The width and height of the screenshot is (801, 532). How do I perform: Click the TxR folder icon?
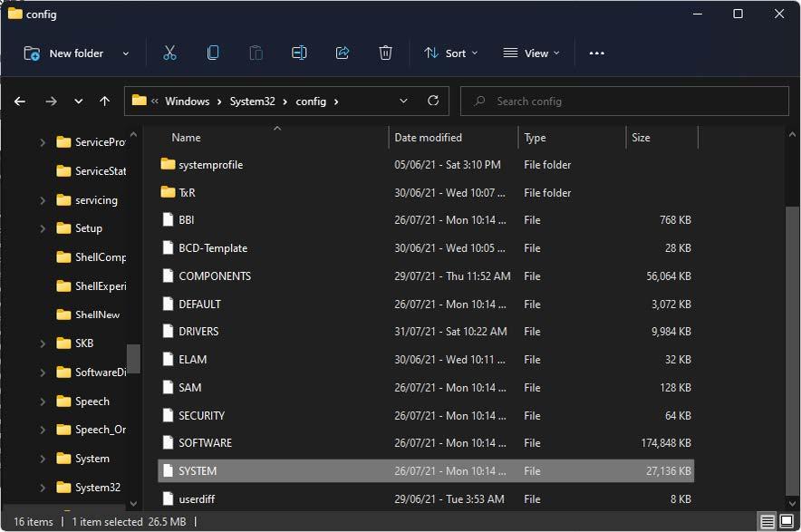coord(168,192)
